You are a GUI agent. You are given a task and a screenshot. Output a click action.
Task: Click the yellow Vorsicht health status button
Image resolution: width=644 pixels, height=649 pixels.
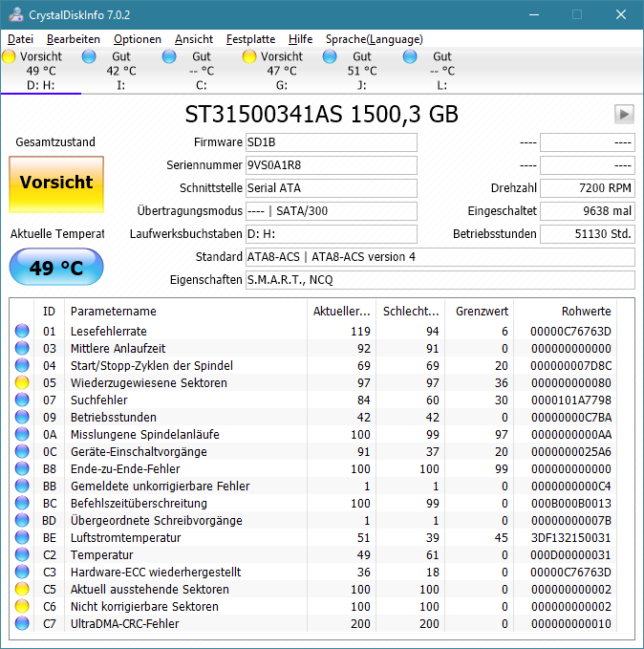[x=56, y=184]
